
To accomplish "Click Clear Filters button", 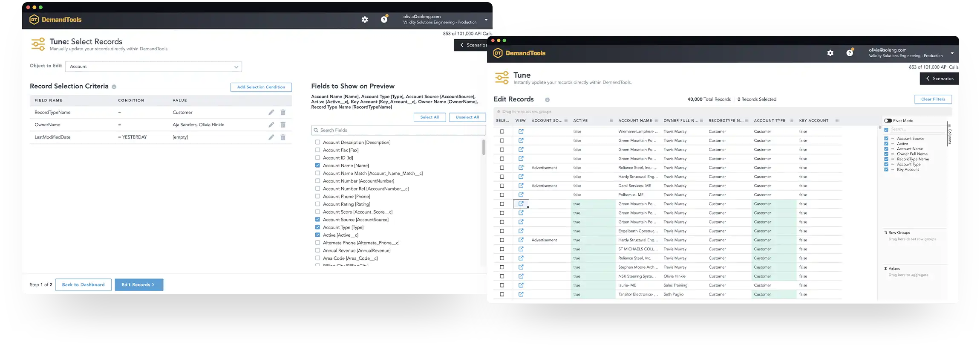I will [x=933, y=99].
